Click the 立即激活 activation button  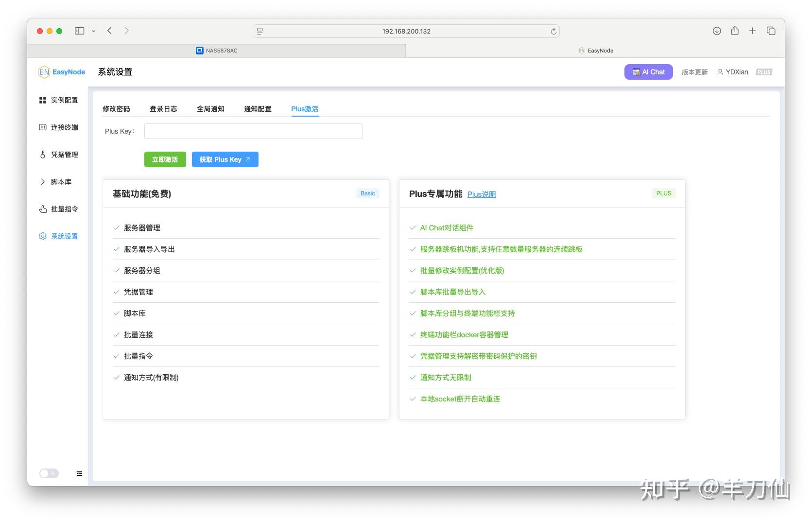tap(165, 159)
